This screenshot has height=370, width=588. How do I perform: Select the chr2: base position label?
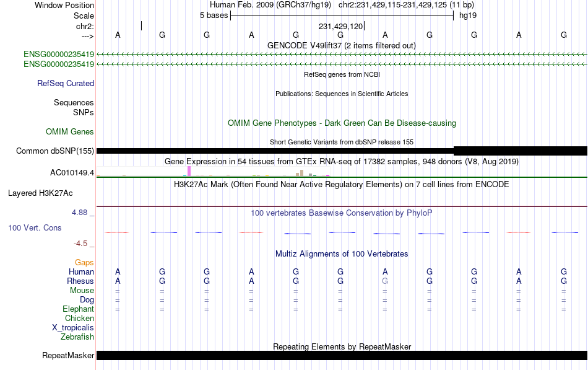[x=85, y=26]
